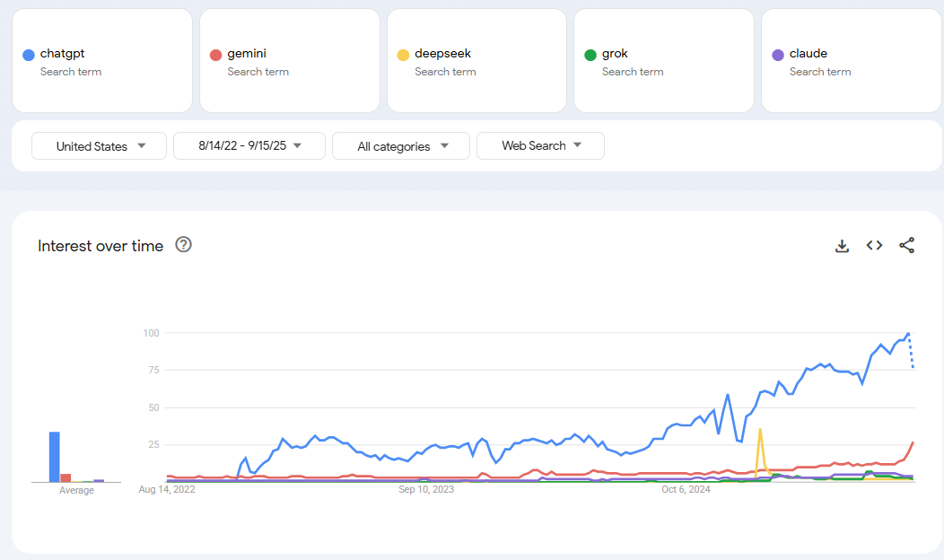Screen dimensions: 944x560
Task: Click the 25 y-axis value
Action: point(153,444)
